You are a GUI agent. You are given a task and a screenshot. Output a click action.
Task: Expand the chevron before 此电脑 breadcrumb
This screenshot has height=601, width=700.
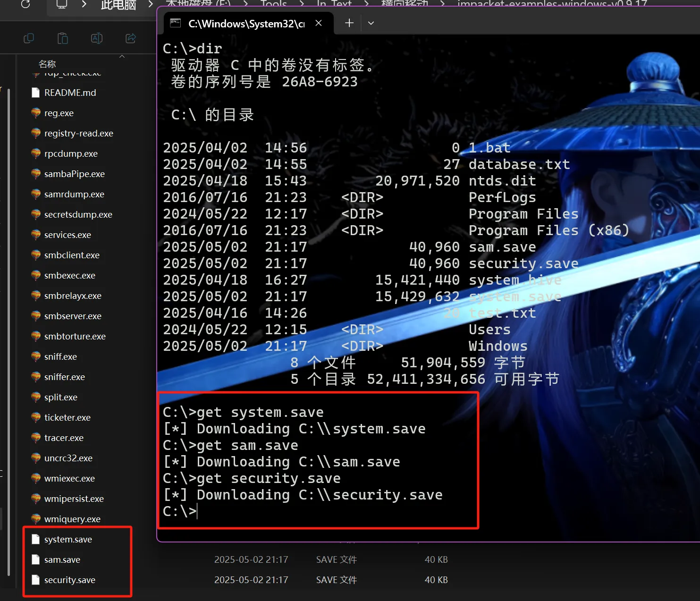(x=84, y=4)
